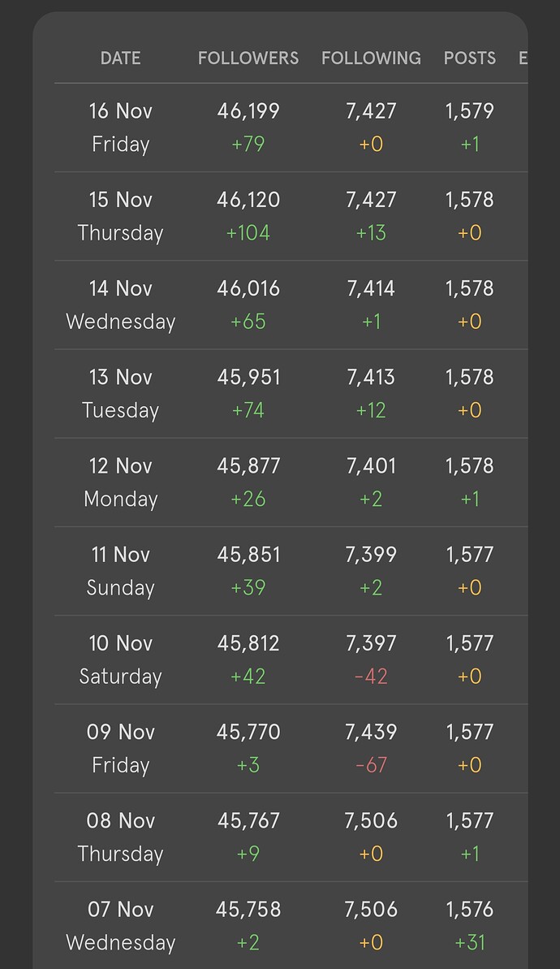The image size is (560, 969).
Task: Open the 16 Nov Friday row
Action: click(x=291, y=128)
